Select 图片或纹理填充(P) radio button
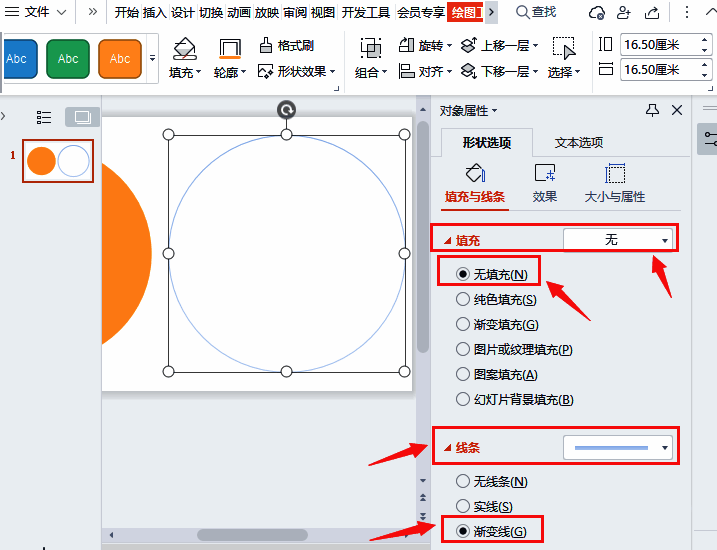The height and width of the screenshot is (550, 717). [463, 350]
